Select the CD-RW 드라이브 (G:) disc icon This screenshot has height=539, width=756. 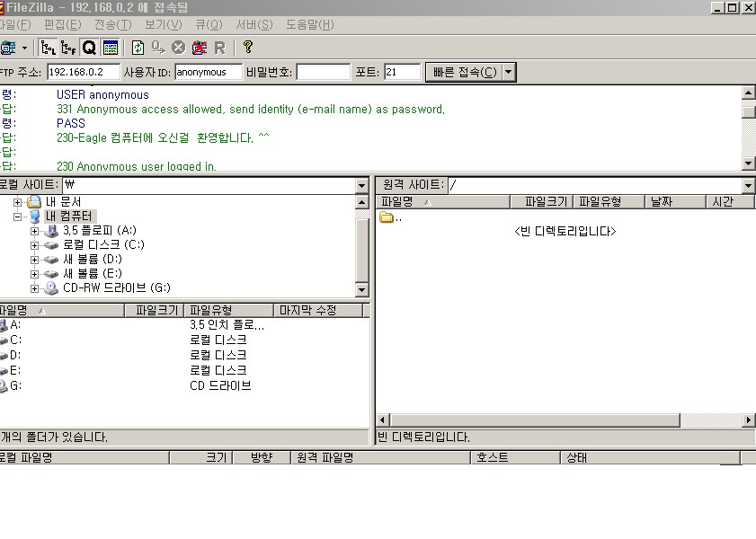tap(51, 288)
